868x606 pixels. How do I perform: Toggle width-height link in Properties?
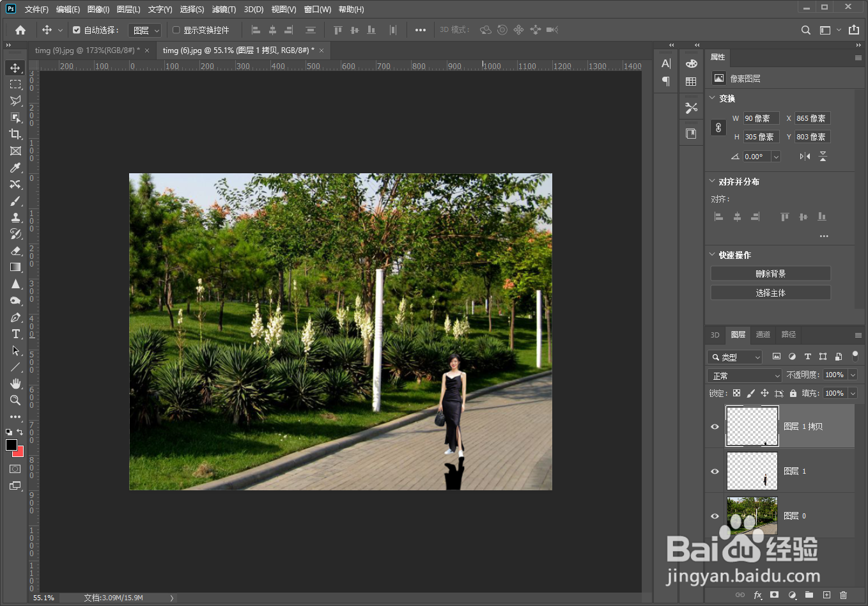tap(718, 127)
